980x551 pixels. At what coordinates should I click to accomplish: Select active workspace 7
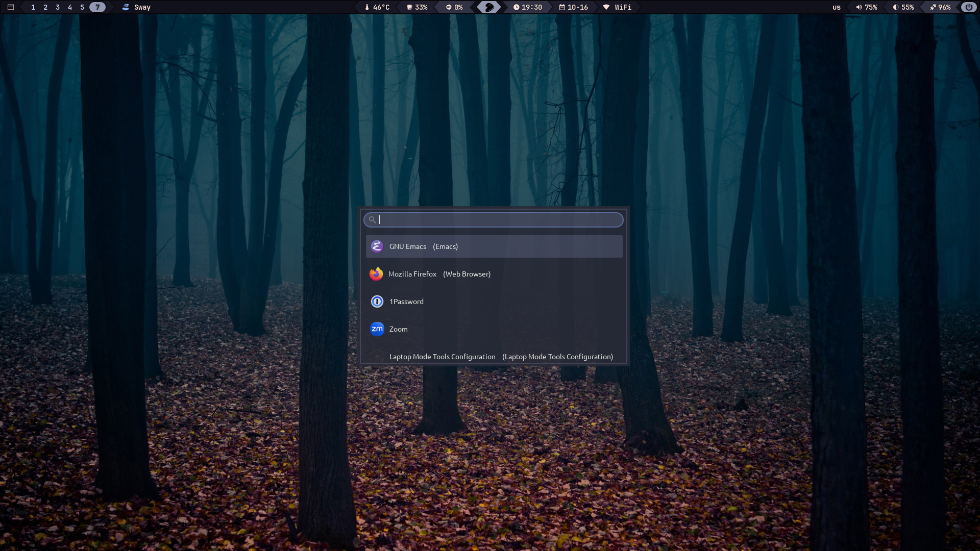pyautogui.click(x=97, y=7)
